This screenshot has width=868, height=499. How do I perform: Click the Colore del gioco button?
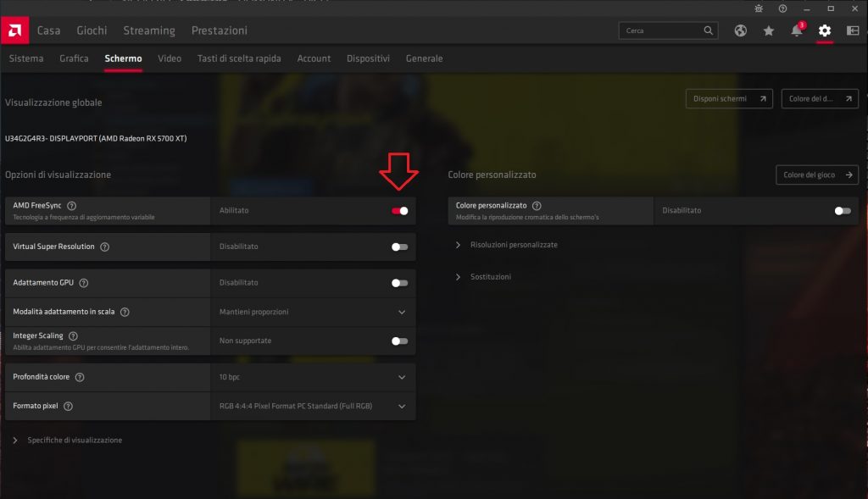coord(817,175)
